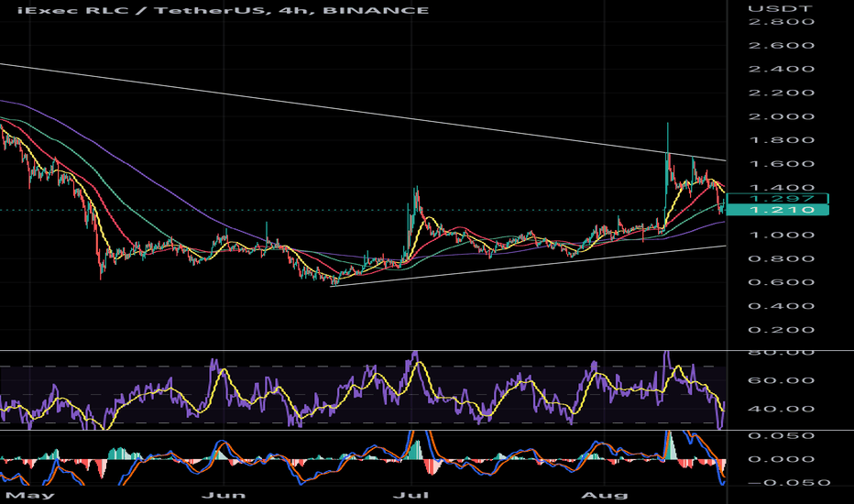Image resolution: width=854 pixels, height=504 pixels.
Task: Click the BINANCE exchange label
Action: point(376,10)
